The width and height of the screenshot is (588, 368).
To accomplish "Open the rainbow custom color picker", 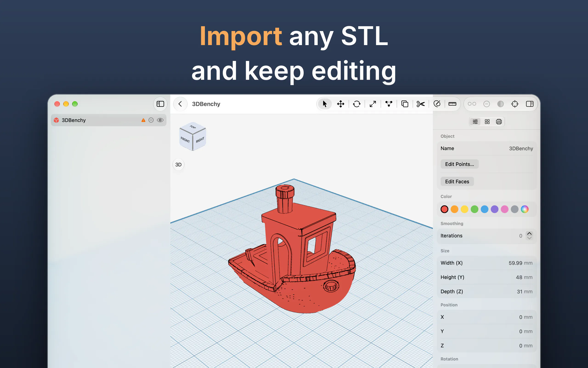I will click(525, 209).
